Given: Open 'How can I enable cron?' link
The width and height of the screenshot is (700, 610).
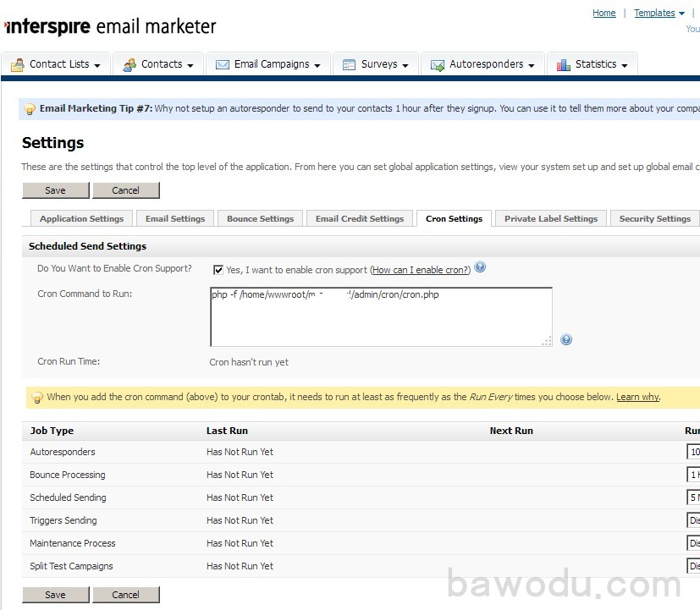Looking at the screenshot, I should (420, 270).
